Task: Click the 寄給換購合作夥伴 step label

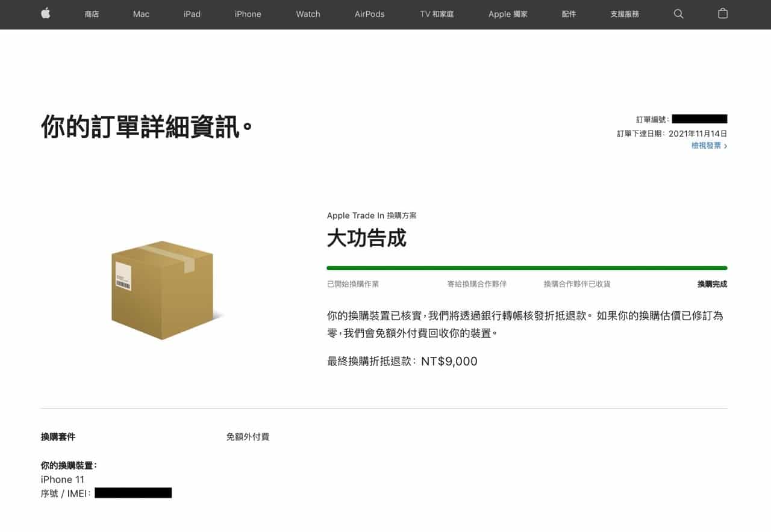Action: tap(477, 284)
